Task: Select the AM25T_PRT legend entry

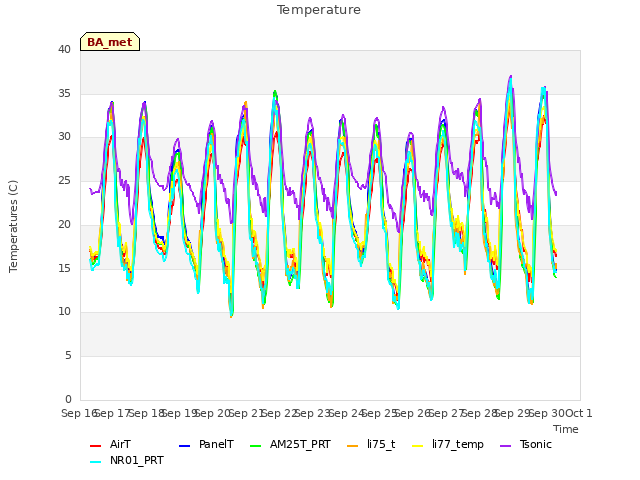Action: [x=291, y=444]
